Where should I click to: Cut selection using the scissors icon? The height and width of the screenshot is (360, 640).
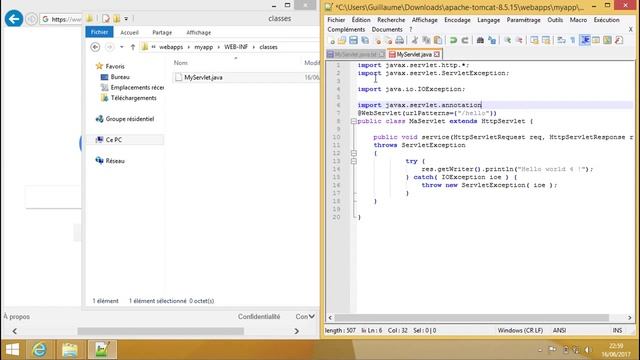[x=415, y=40]
